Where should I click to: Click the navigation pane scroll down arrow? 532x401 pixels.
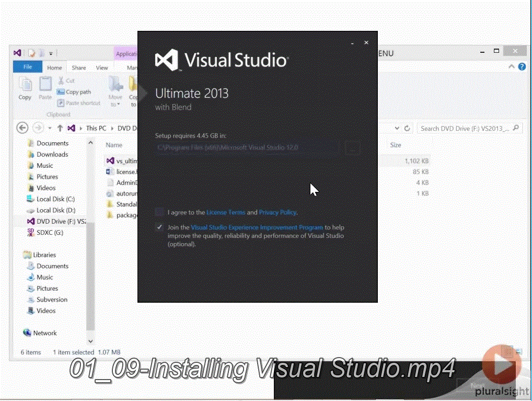tap(90, 341)
